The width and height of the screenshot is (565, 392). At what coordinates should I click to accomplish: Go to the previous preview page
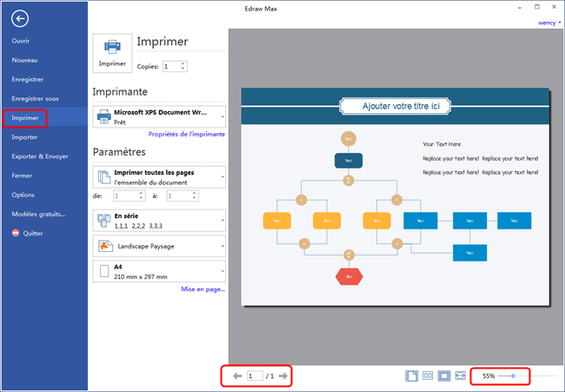click(237, 375)
